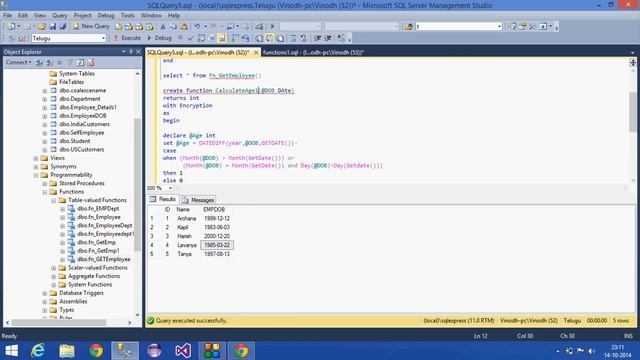
Task: Select the System Functions folder
Action: (90, 284)
